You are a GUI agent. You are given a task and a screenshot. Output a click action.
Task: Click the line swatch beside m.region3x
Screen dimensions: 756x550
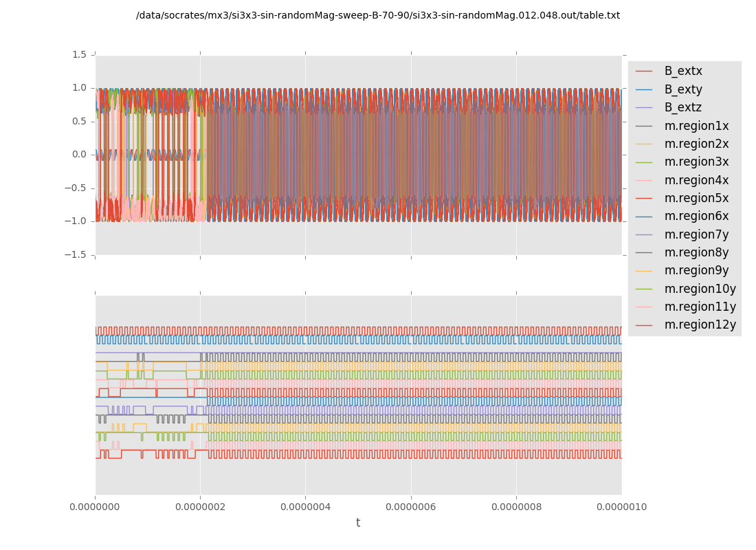(x=644, y=162)
